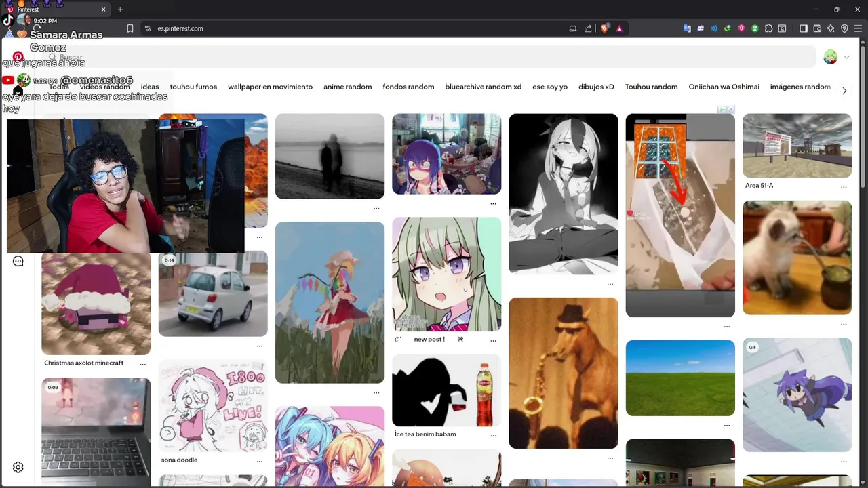Open the kitten drinking mate pin
868x488 pixels.
[x=797, y=258]
